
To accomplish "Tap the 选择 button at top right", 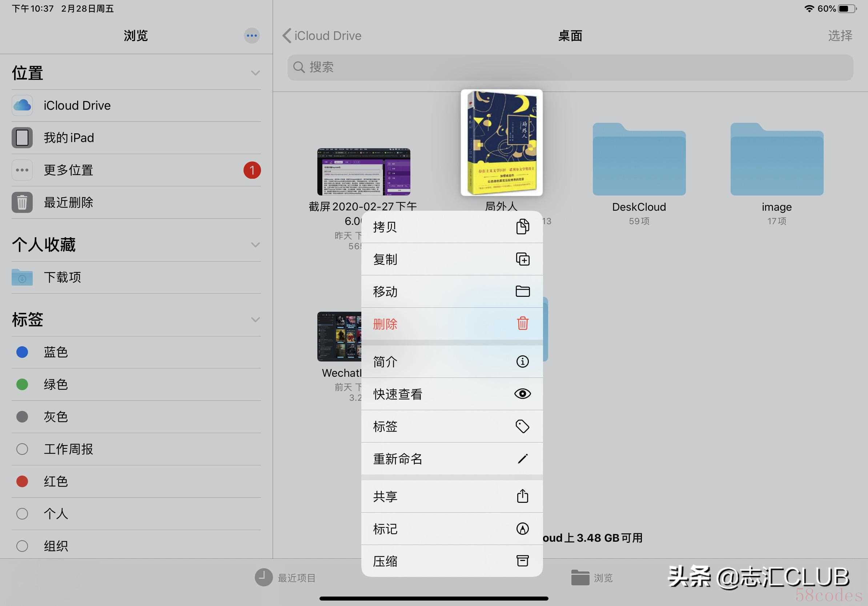I will (x=840, y=36).
